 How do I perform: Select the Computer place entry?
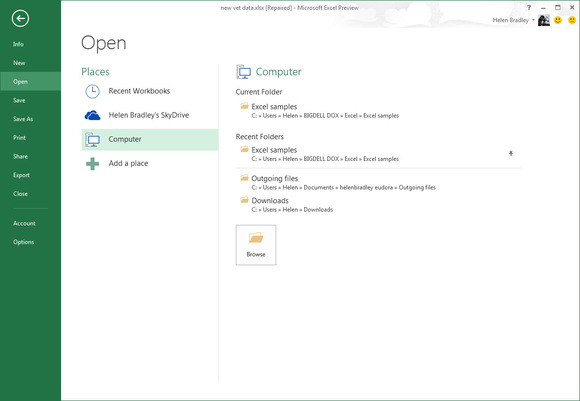tap(149, 139)
